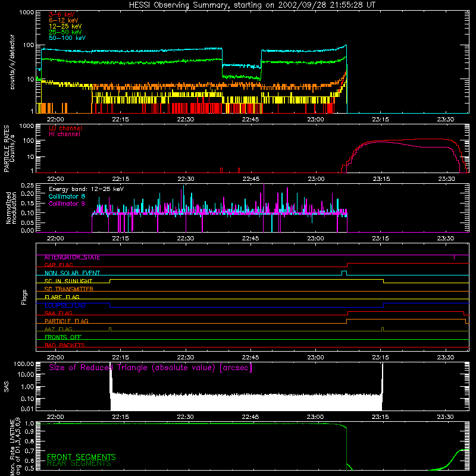Click the 0.5 tick on the LIVETIME axis

29,468
